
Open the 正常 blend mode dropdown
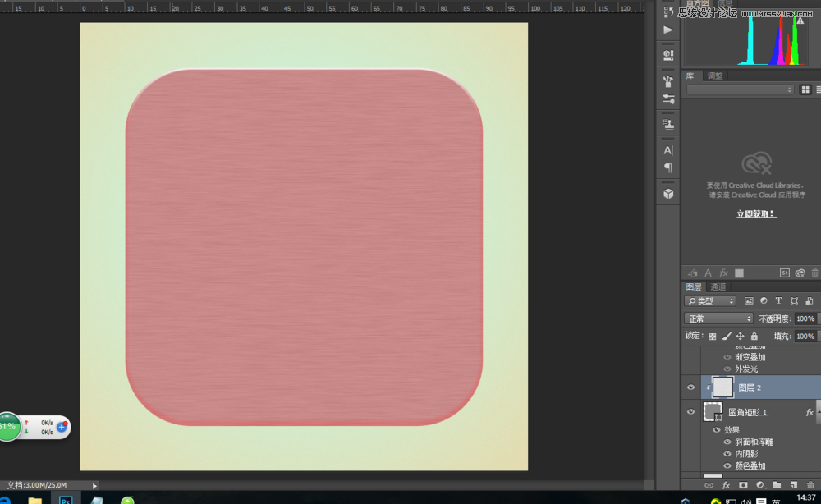point(719,318)
